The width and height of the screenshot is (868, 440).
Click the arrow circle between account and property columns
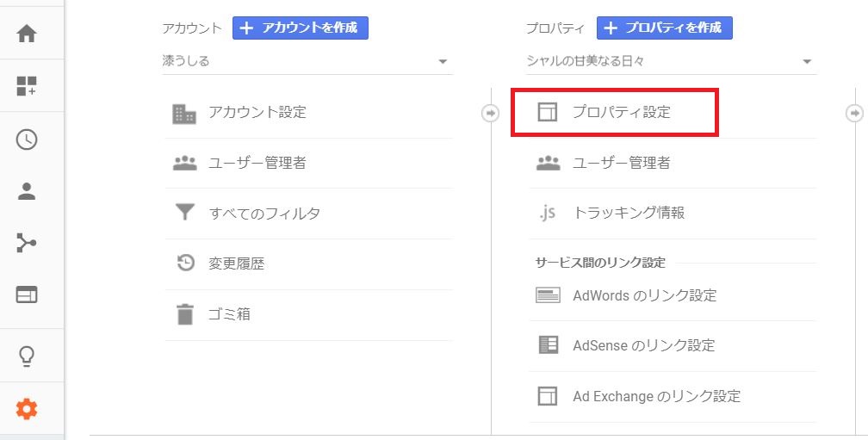[490, 113]
